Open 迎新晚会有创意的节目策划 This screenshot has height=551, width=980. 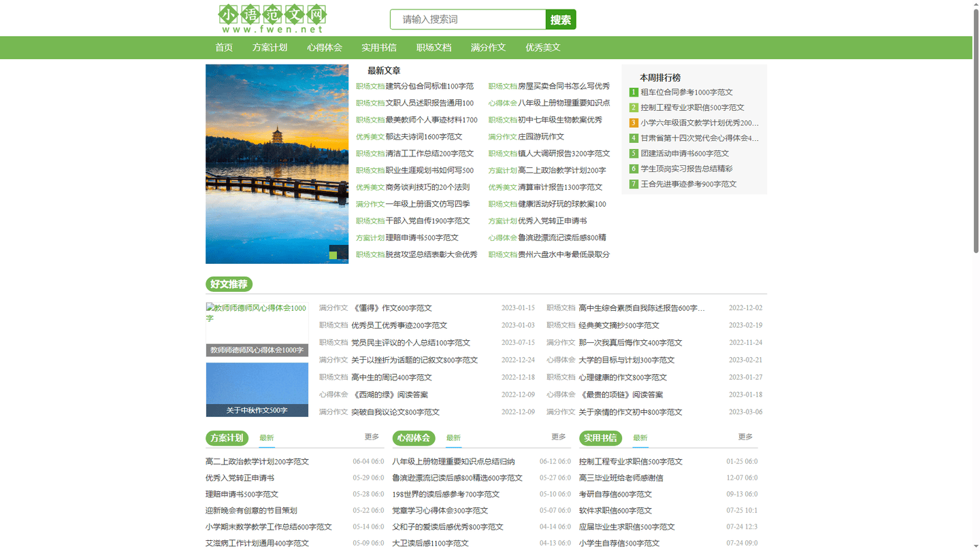251,511
